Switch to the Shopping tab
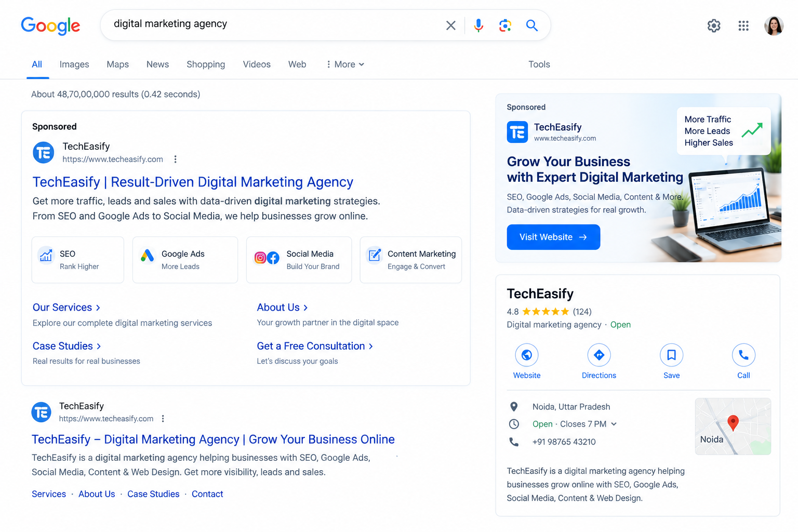 tap(206, 64)
